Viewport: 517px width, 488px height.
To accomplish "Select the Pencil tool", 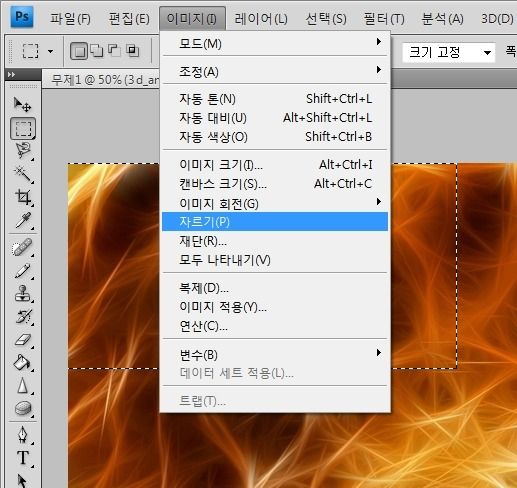I will tap(22, 271).
